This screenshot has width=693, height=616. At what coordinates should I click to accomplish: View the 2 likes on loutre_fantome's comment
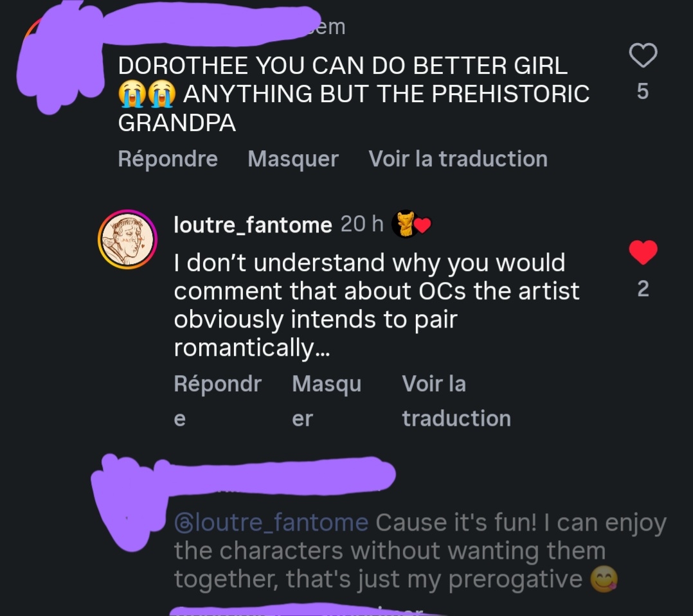(x=642, y=289)
